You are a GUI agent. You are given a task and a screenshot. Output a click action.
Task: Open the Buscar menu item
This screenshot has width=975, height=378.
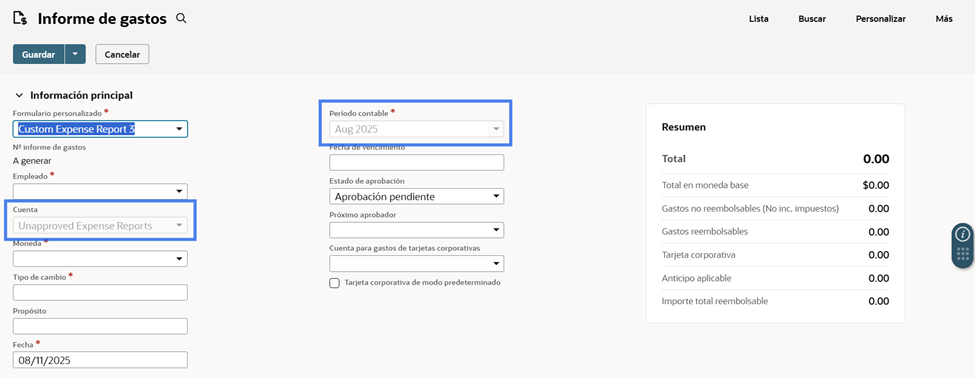812,19
